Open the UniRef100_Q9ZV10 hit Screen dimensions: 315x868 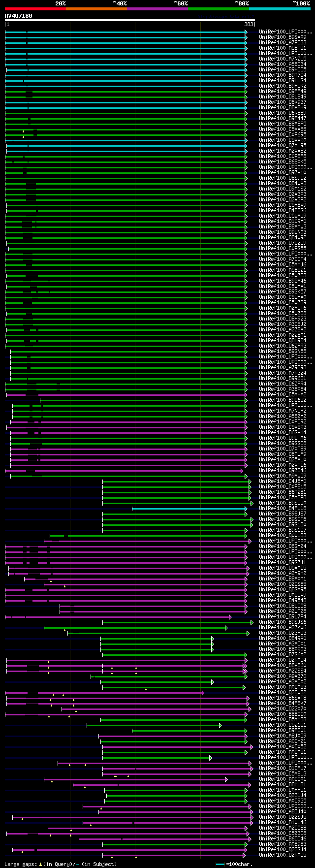click(283, 172)
